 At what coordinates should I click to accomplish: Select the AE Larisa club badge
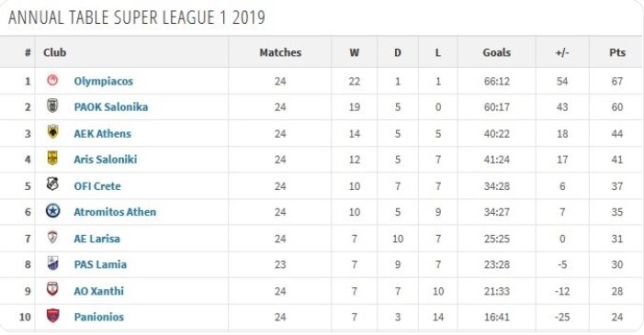pyautogui.click(x=52, y=238)
